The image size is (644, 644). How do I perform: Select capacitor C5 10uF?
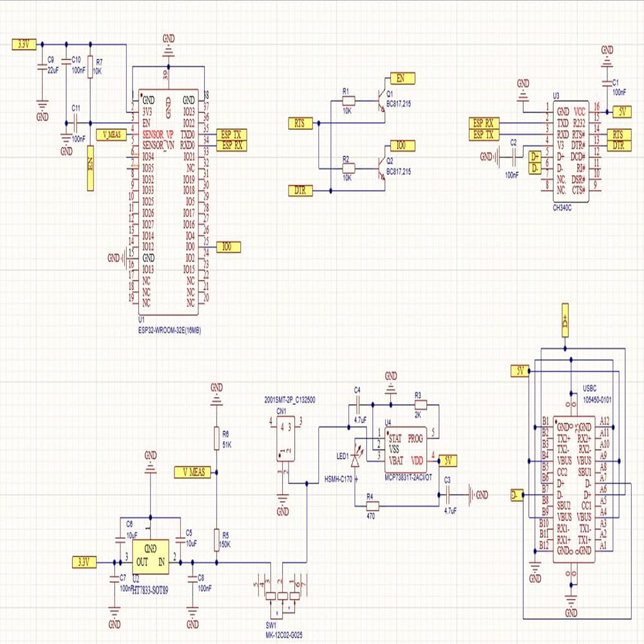tap(180, 540)
